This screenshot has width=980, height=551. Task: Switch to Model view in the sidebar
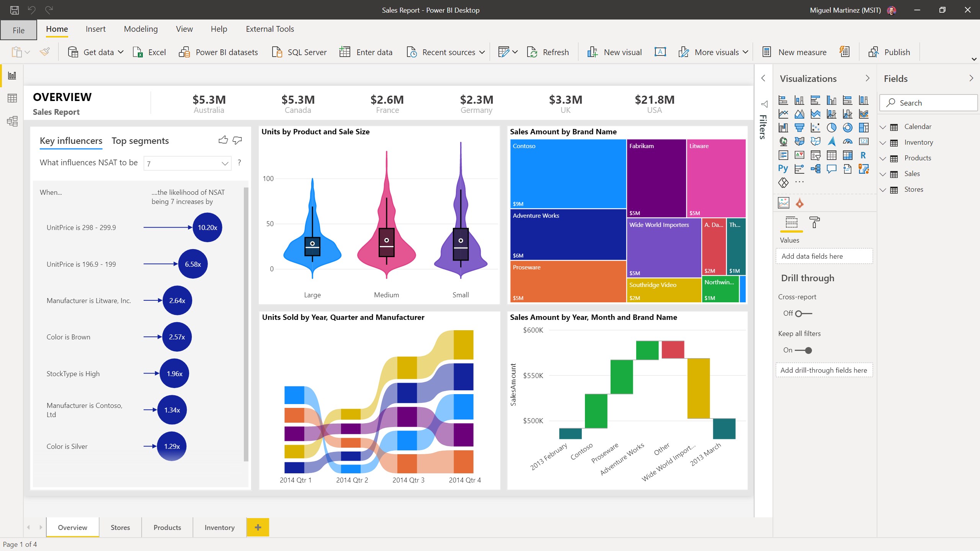point(12,121)
